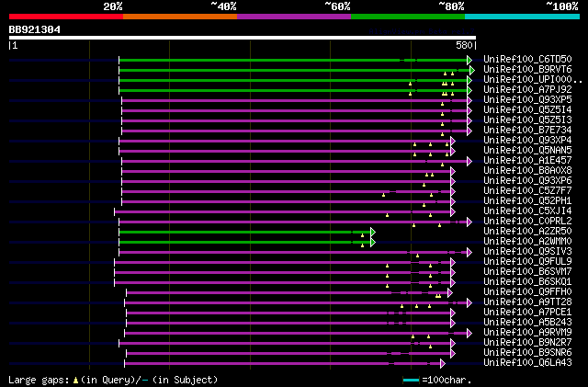
Task: Select UniRef100_A5B243 label
Action: (x=527, y=323)
